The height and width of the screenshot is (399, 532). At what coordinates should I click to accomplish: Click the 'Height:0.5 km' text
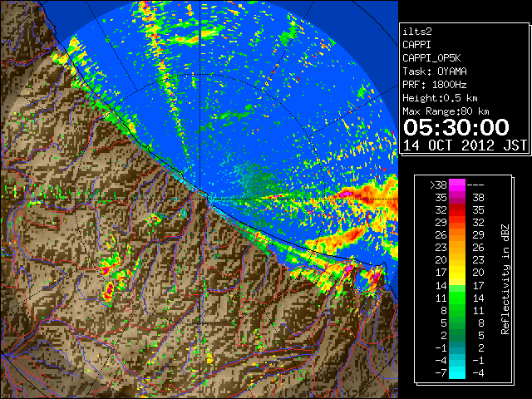[440, 98]
